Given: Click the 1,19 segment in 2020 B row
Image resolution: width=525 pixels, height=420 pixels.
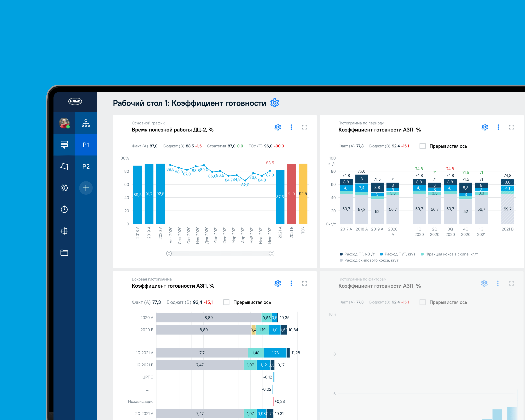Looking at the screenshot, I should pyautogui.click(x=262, y=330).
